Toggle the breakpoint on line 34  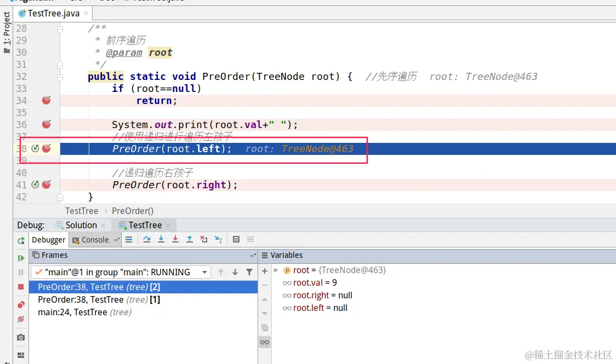pyautogui.click(x=47, y=100)
